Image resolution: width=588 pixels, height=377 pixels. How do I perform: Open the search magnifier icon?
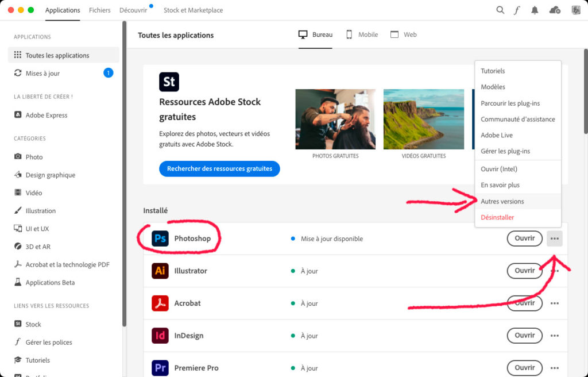[x=500, y=10]
